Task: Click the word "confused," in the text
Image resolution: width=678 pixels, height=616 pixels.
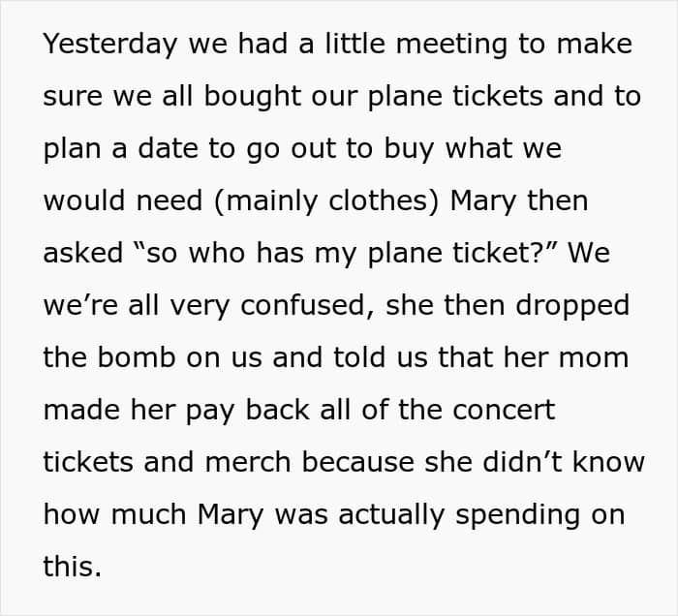Action: coord(307,306)
